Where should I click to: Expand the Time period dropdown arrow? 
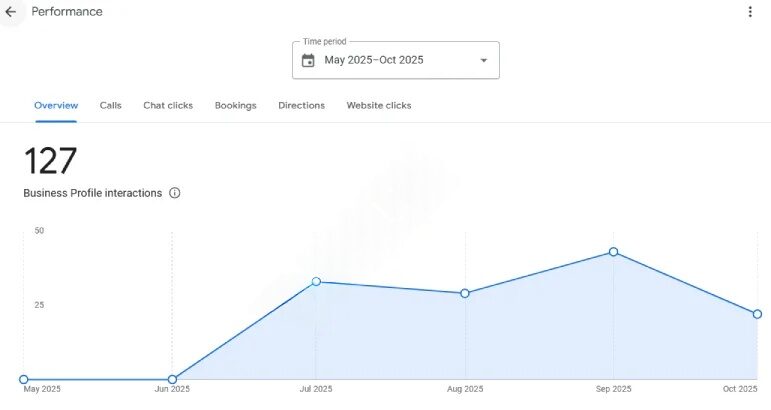484,60
